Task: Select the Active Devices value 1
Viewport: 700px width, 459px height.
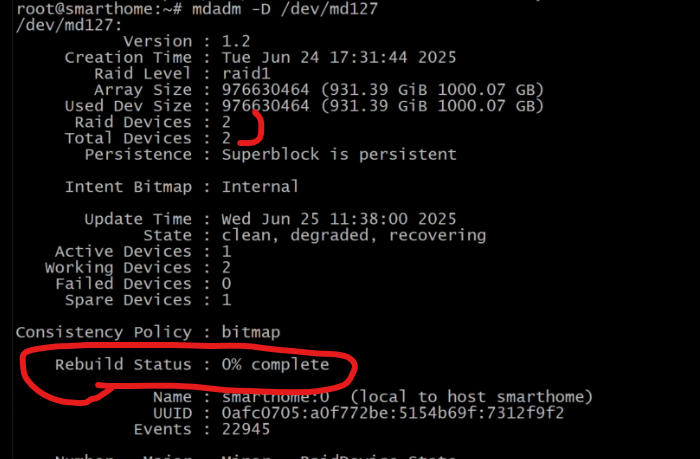Action: click(226, 251)
